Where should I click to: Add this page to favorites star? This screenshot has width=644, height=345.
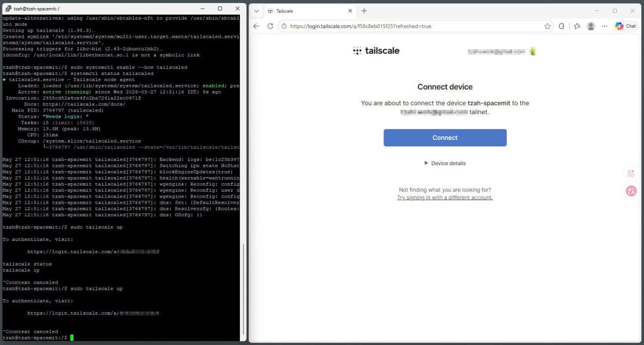(547, 26)
